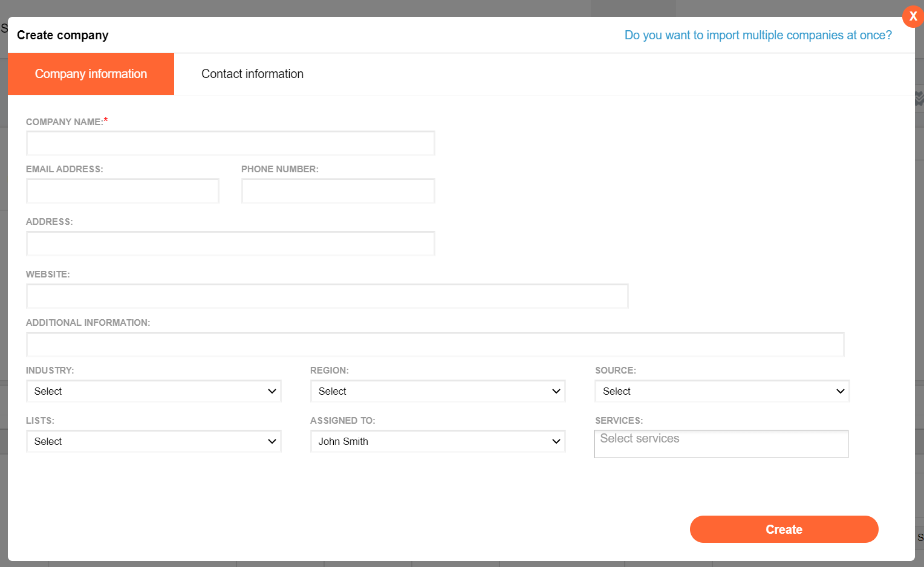Click the Select services box
This screenshot has height=567, width=924.
(x=721, y=444)
